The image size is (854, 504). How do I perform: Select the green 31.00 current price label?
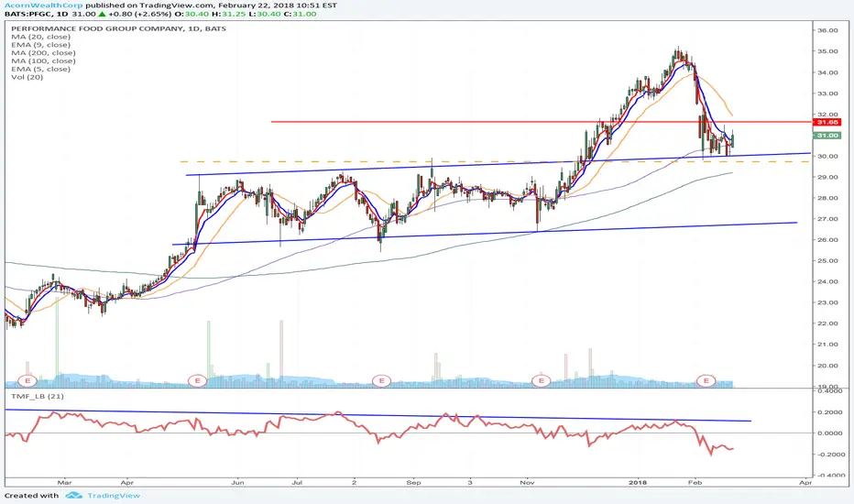click(x=827, y=135)
